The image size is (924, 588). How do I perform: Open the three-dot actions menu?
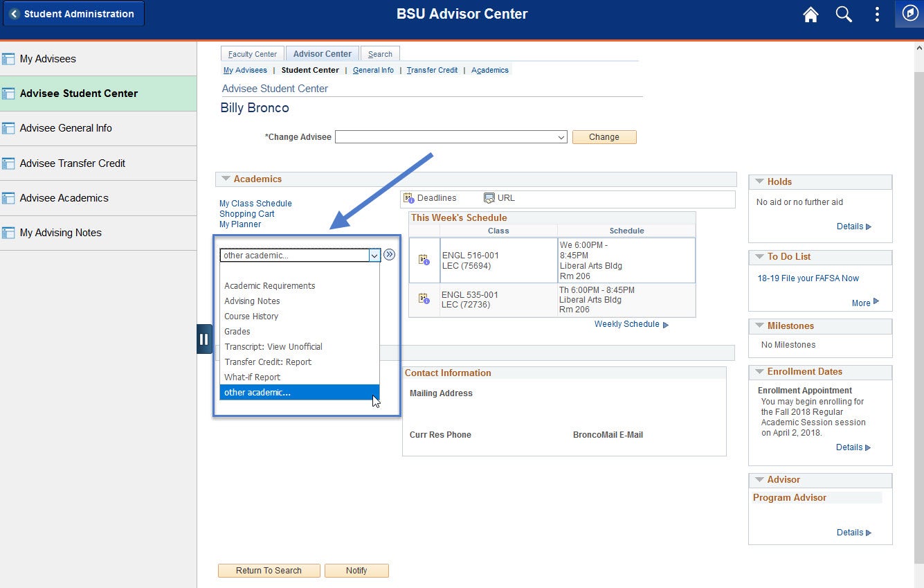877,15
